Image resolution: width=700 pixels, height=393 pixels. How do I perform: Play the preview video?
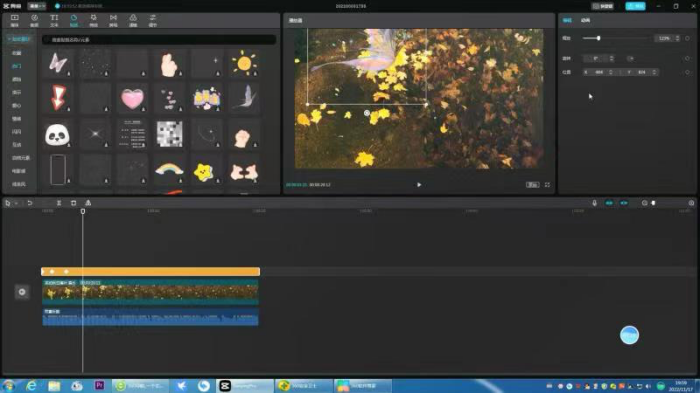419,184
